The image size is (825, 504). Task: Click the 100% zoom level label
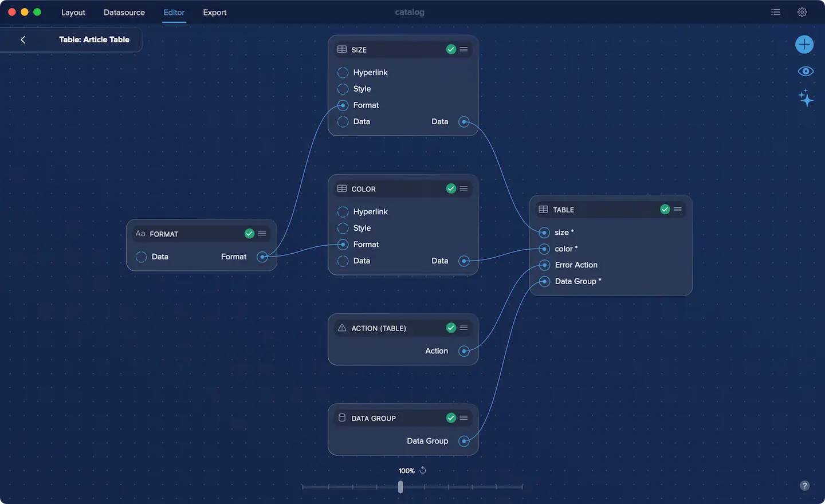pyautogui.click(x=407, y=471)
